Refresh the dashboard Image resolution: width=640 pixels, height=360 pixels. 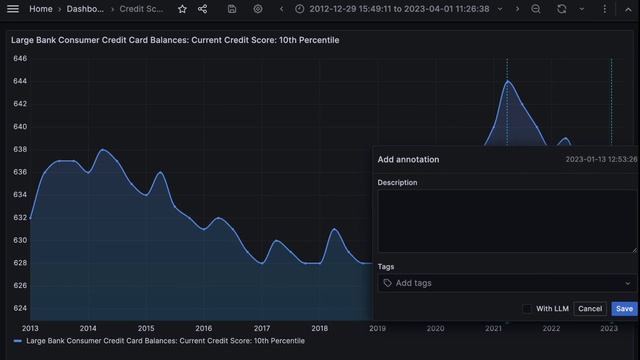[562, 9]
